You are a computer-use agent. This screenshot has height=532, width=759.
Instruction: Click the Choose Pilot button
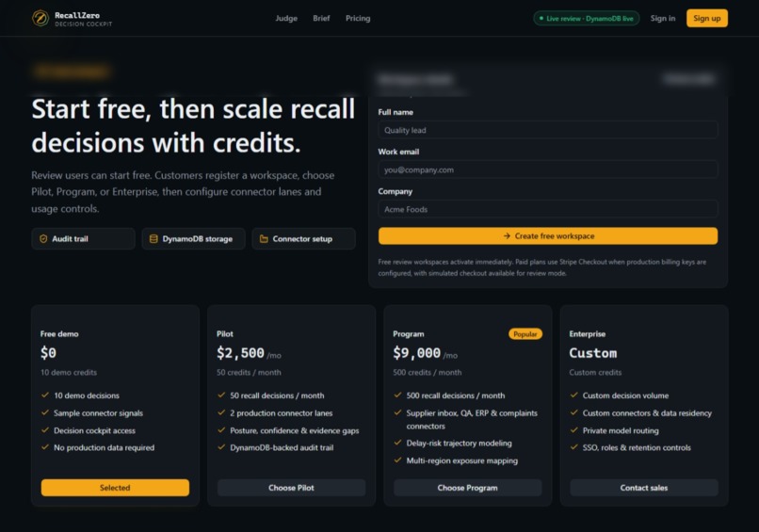coord(291,488)
